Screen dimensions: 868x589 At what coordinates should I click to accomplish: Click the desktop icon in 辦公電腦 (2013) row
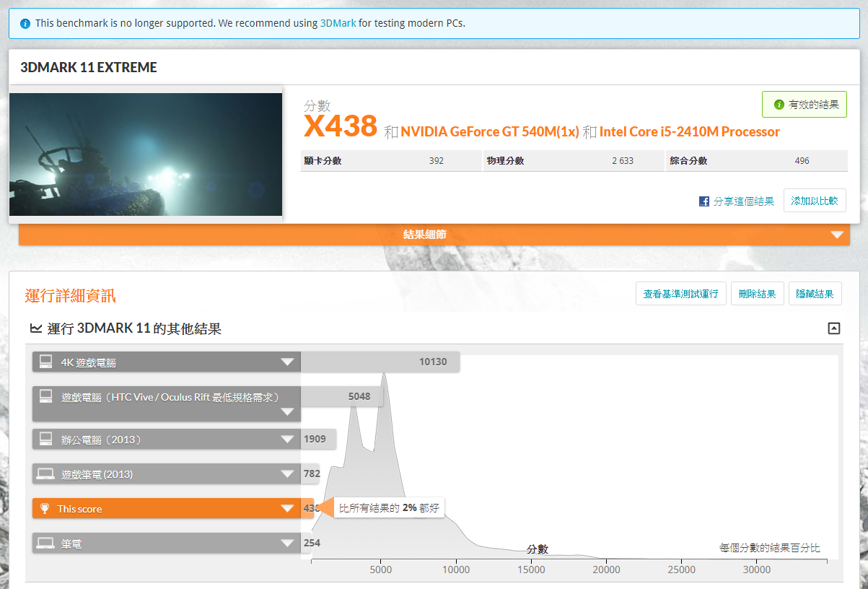45,439
